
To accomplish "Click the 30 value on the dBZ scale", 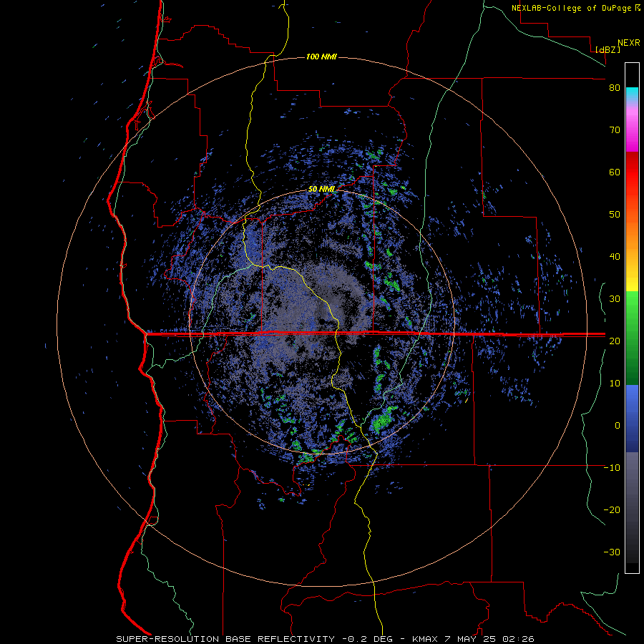I will (x=615, y=299).
